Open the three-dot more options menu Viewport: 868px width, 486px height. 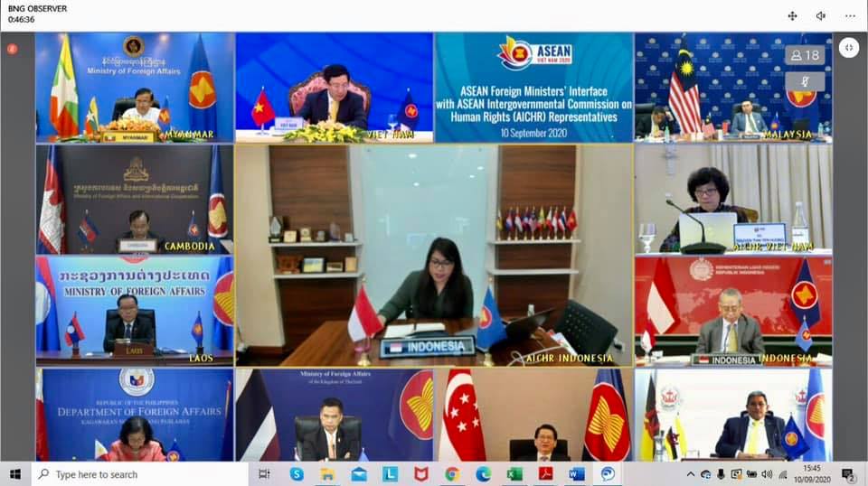tap(850, 16)
